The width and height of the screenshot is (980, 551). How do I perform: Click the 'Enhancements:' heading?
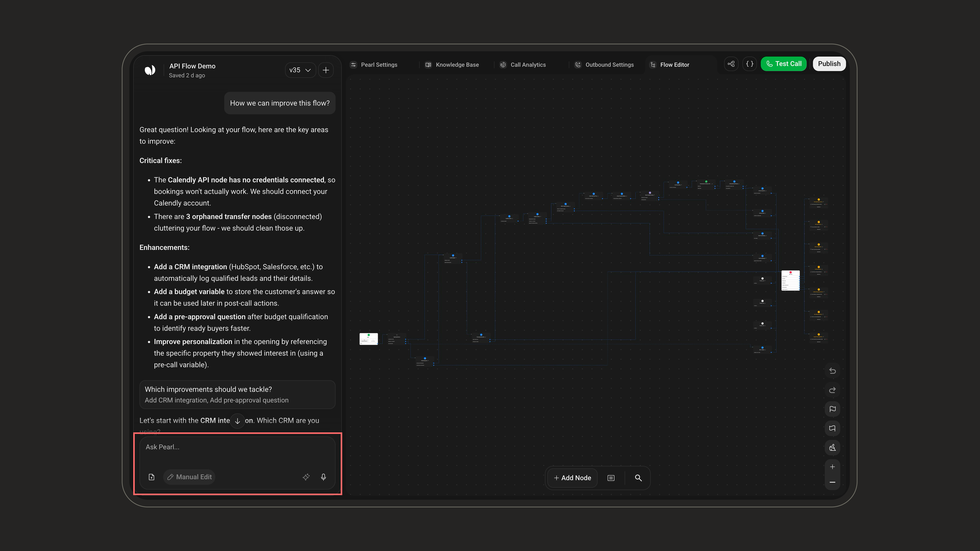pyautogui.click(x=164, y=248)
